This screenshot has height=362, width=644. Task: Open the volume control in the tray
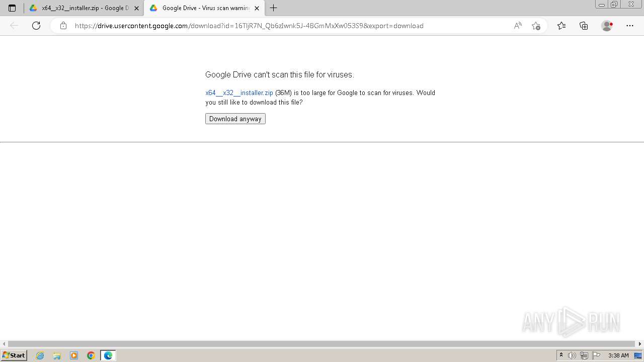coord(572,355)
